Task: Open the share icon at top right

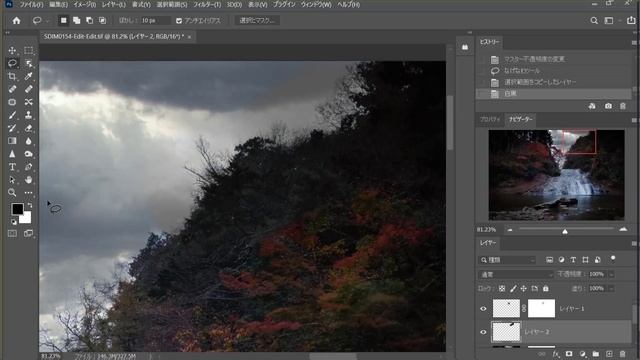Action: pos(631,20)
